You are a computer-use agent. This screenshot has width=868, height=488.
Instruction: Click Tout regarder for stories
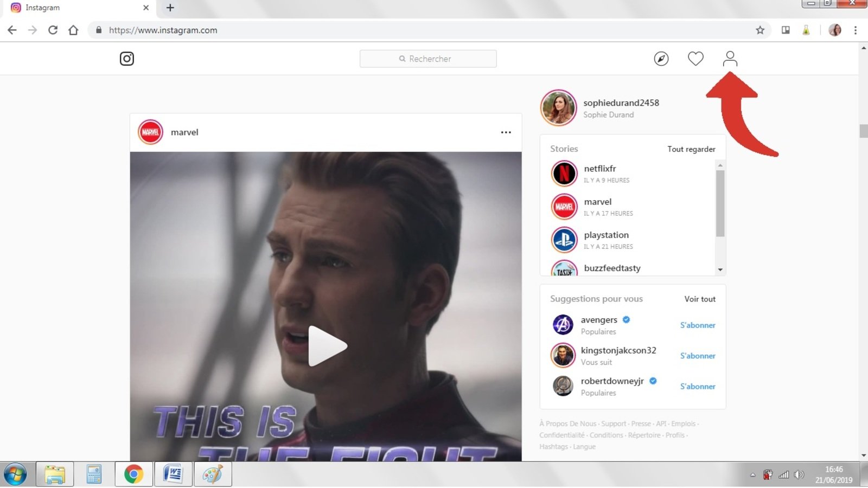[x=691, y=149]
